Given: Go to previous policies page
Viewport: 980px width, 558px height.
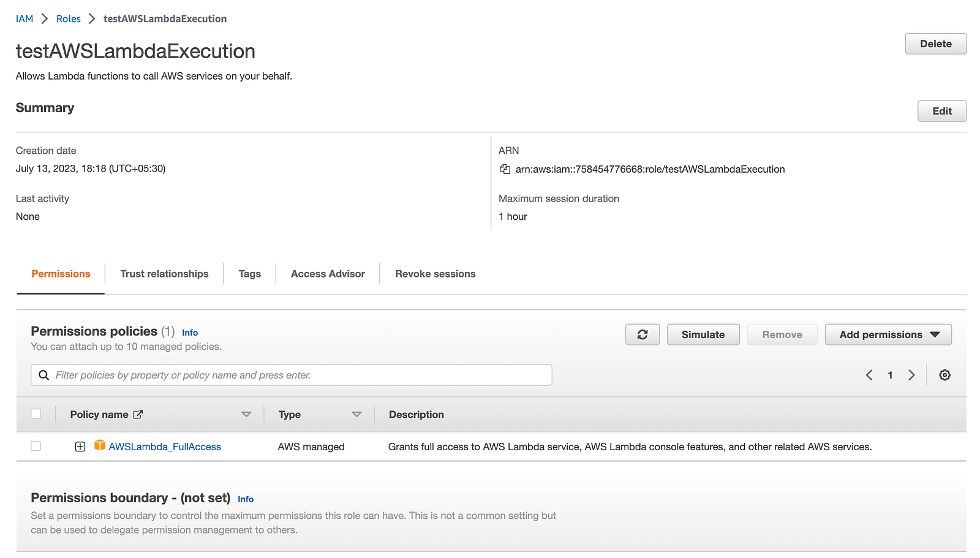Looking at the screenshot, I should pyautogui.click(x=869, y=375).
